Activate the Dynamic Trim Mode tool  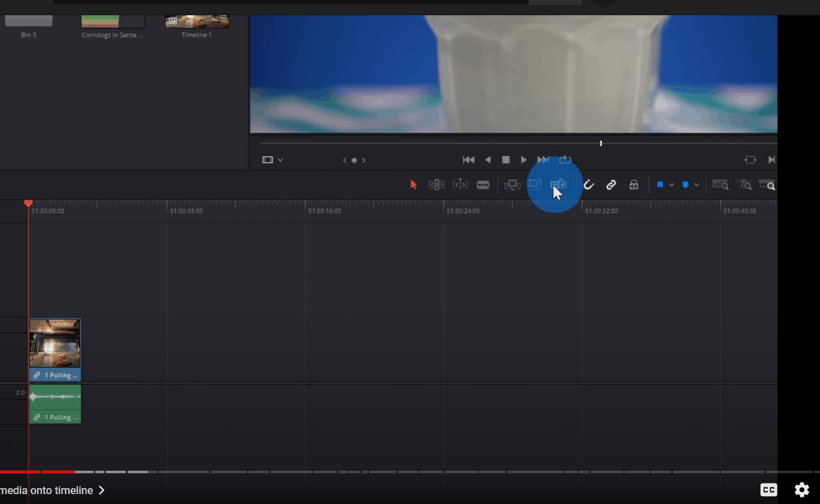460,185
